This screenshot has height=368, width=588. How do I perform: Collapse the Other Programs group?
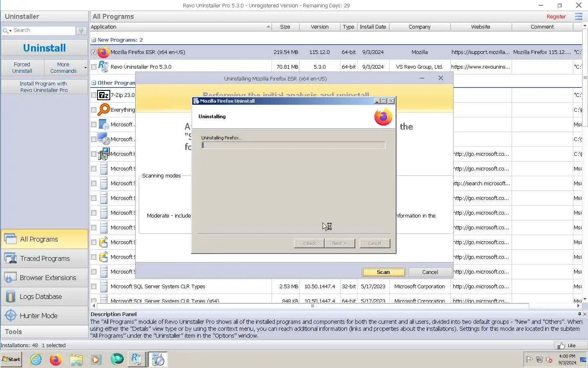tap(94, 83)
